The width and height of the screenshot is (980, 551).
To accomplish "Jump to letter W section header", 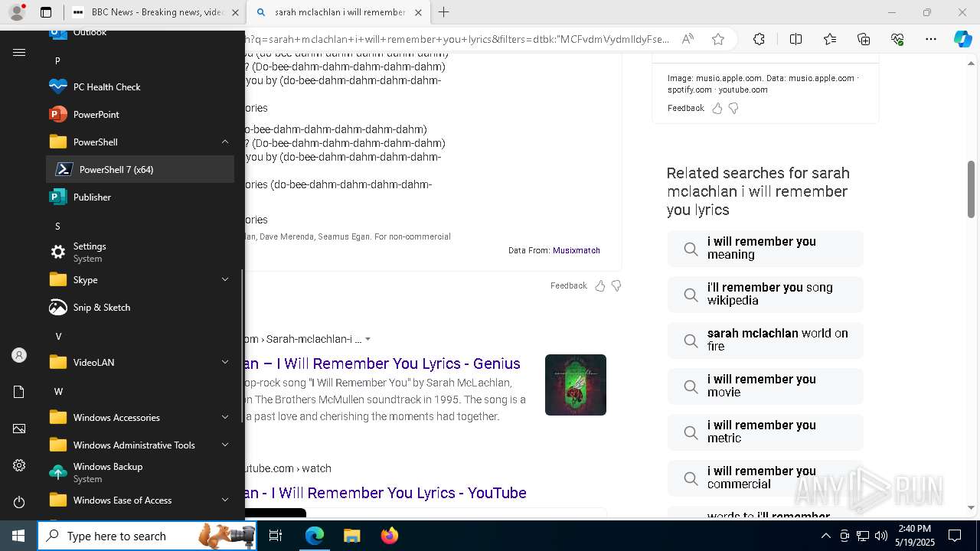I will [x=58, y=391].
